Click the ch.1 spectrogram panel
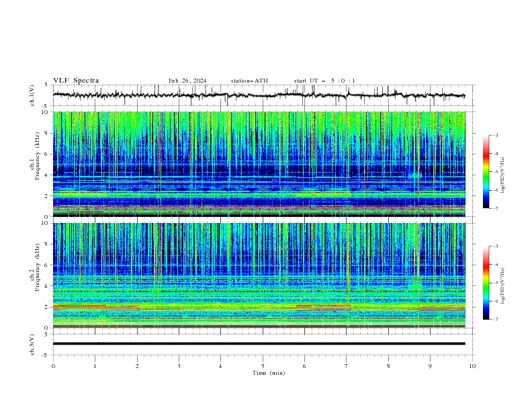The width and height of the screenshot is (532, 411). pyautogui.click(x=259, y=164)
